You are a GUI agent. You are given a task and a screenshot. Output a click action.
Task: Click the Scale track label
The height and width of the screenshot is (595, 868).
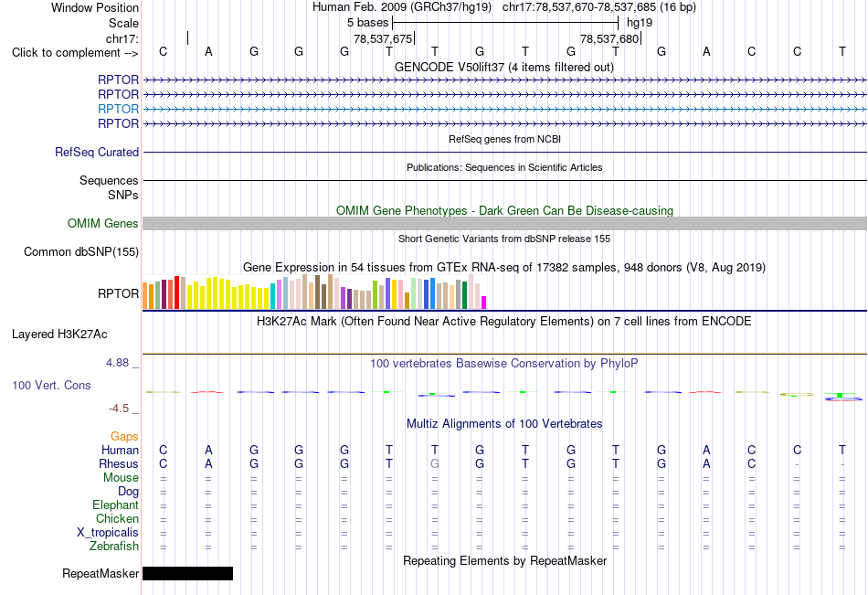click(123, 23)
